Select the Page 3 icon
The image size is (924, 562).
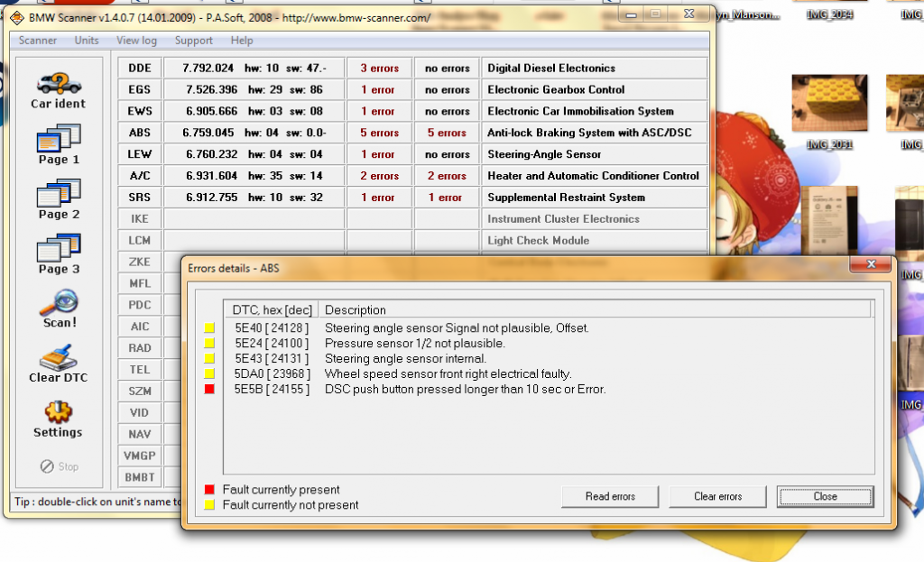[59, 247]
